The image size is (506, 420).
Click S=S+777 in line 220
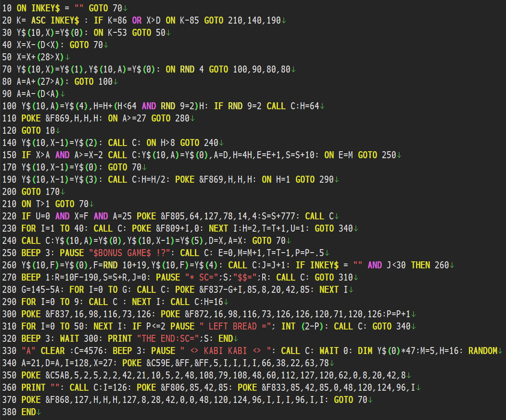279,216
